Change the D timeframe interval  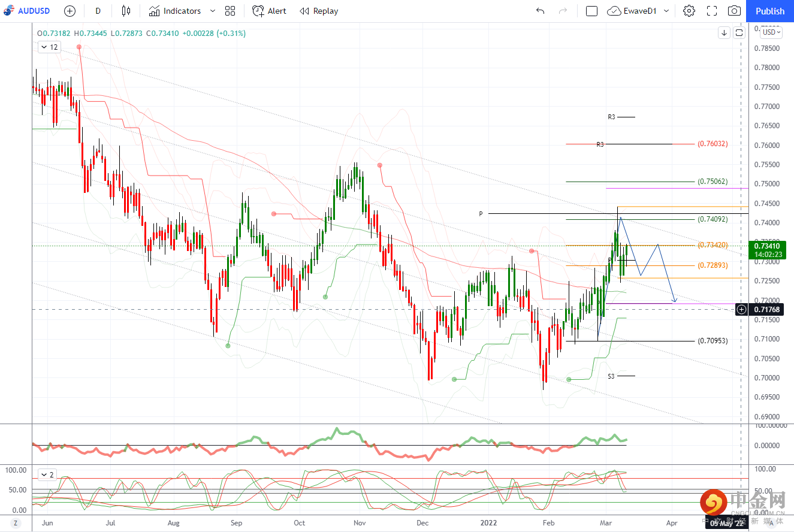pyautogui.click(x=98, y=11)
